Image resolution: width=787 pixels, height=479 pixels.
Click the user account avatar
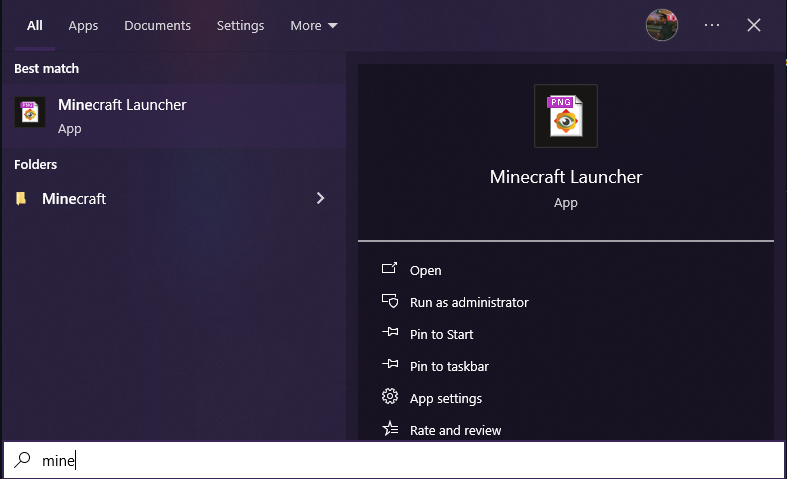pos(662,25)
